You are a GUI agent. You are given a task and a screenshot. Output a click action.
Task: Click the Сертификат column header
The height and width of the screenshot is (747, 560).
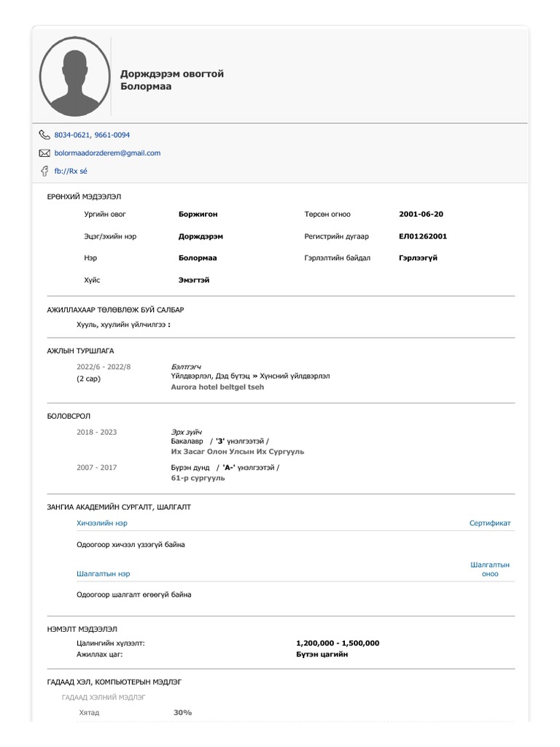[x=489, y=523]
